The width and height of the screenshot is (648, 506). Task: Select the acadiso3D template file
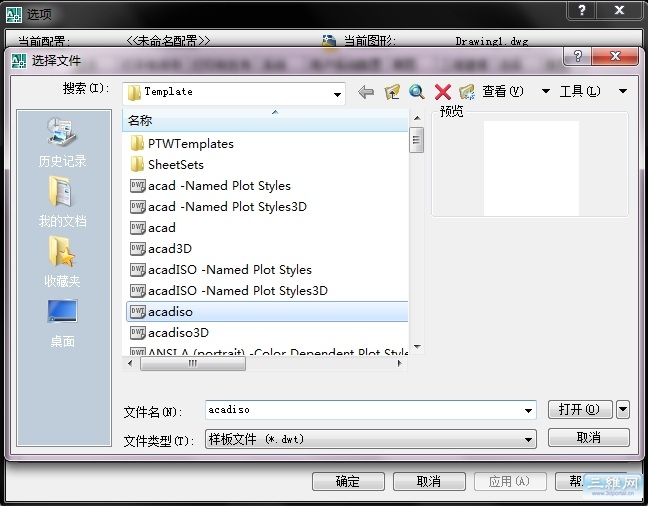pos(169,333)
